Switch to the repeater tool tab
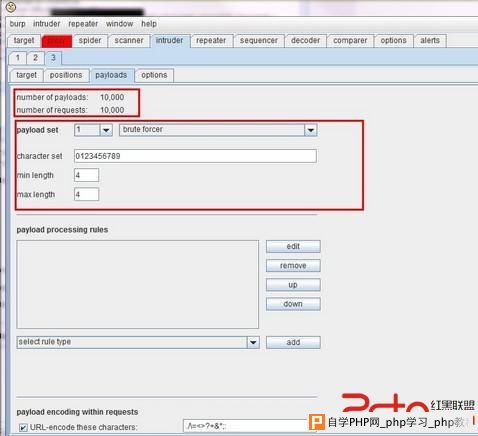Image resolution: width=478 pixels, height=436 pixels. pos(211,41)
